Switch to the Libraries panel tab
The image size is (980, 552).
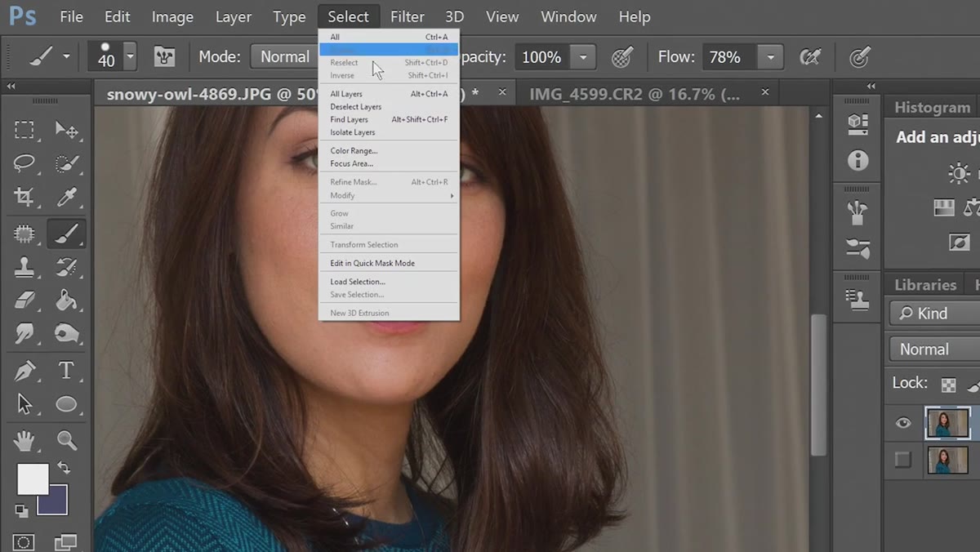925,285
